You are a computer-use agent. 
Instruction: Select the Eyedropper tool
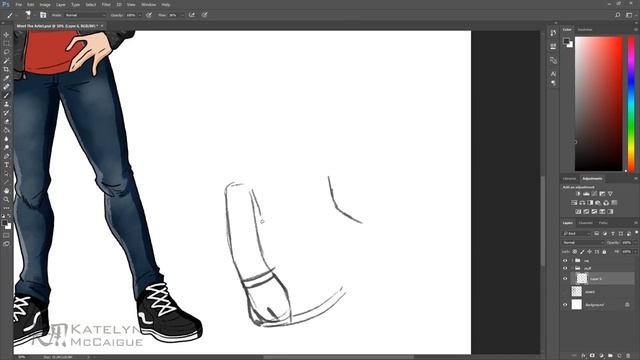click(x=6, y=78)
